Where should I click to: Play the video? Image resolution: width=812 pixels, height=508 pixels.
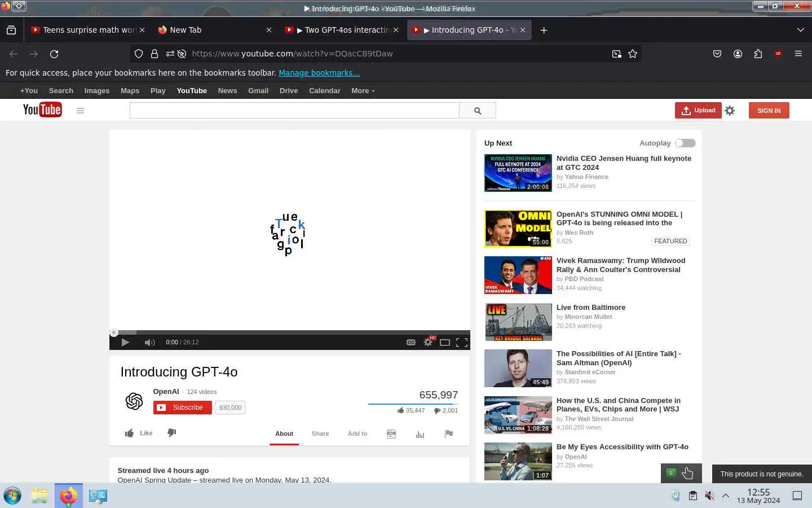[x=125, y=342]
